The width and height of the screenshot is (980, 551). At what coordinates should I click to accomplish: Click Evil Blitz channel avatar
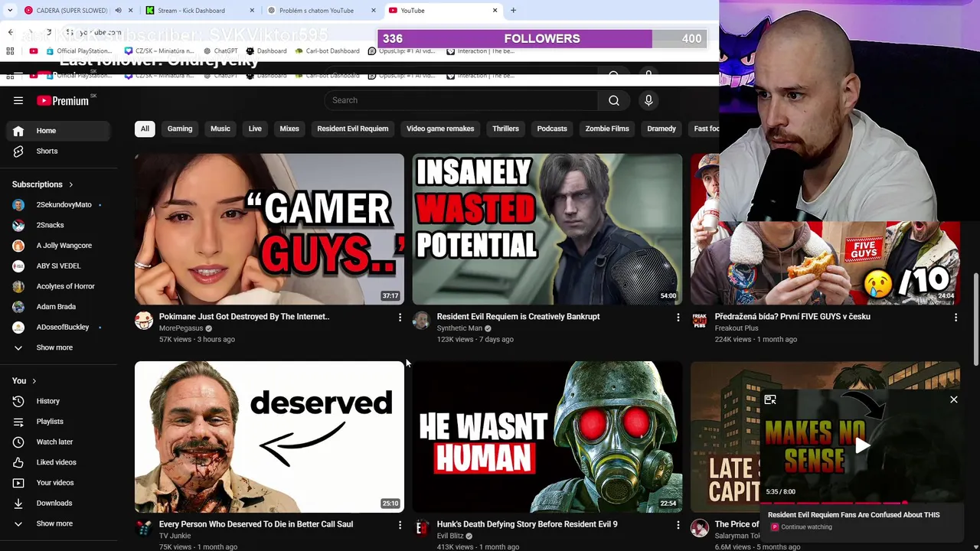click(x=422, y=528)
